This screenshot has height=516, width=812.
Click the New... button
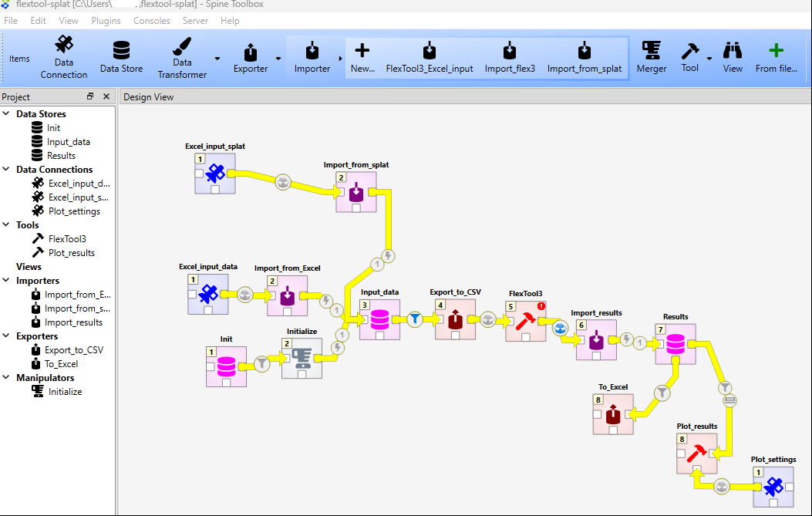[x=362, y=56]
